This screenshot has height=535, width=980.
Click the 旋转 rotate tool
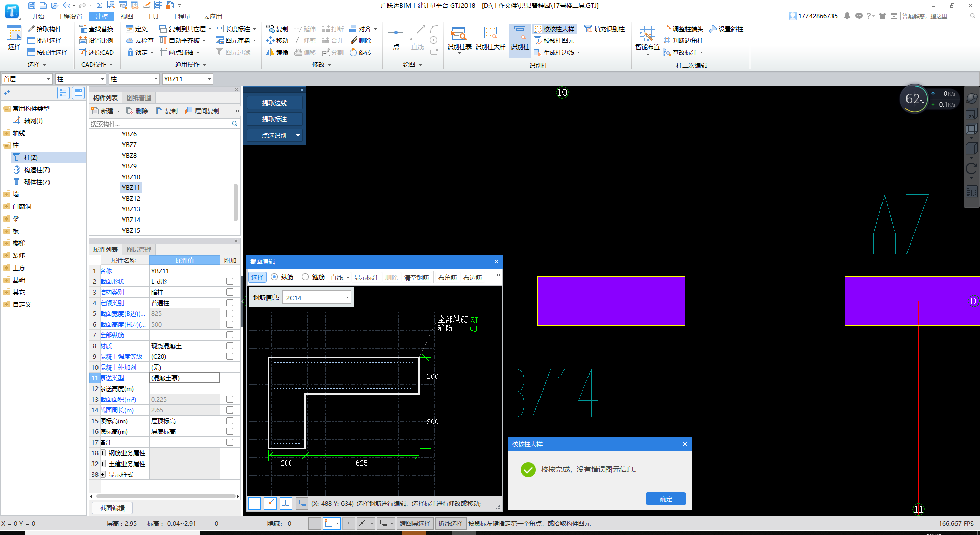point(360,53)
